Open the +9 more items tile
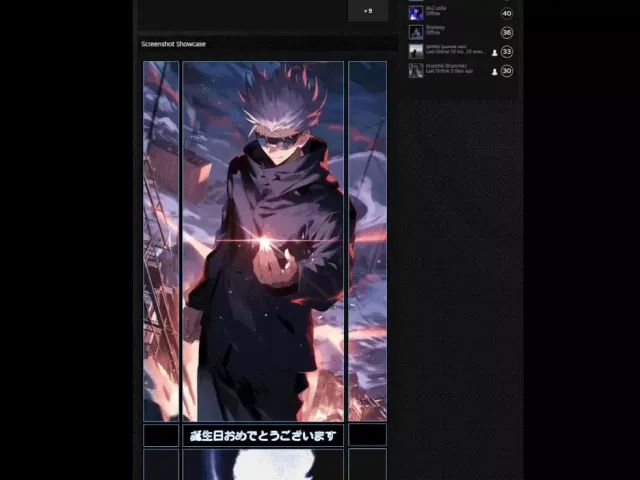This screenshot has height=480, width=640. pyautogui.click(x=368, y=11)
